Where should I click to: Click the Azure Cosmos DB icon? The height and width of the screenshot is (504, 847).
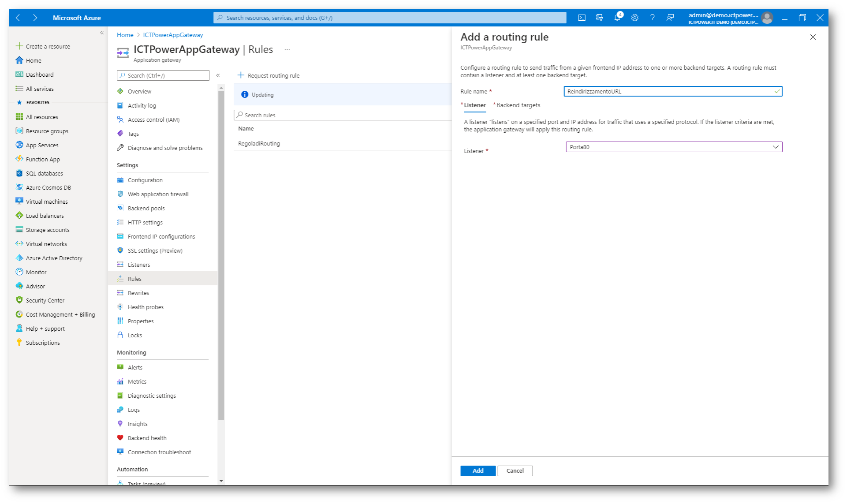19,187
